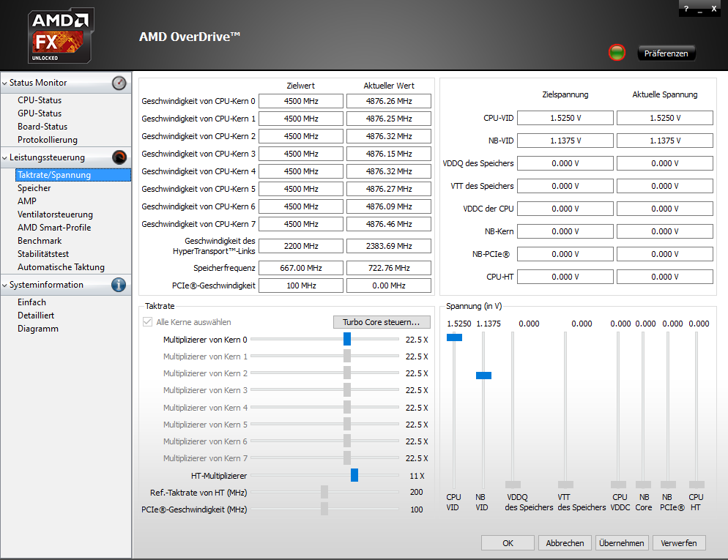The width and height of the screenshot is (728, 560).
Task: Toggle Alle Kerne auswählen checkbox
Action: click(x=148, y=321)
